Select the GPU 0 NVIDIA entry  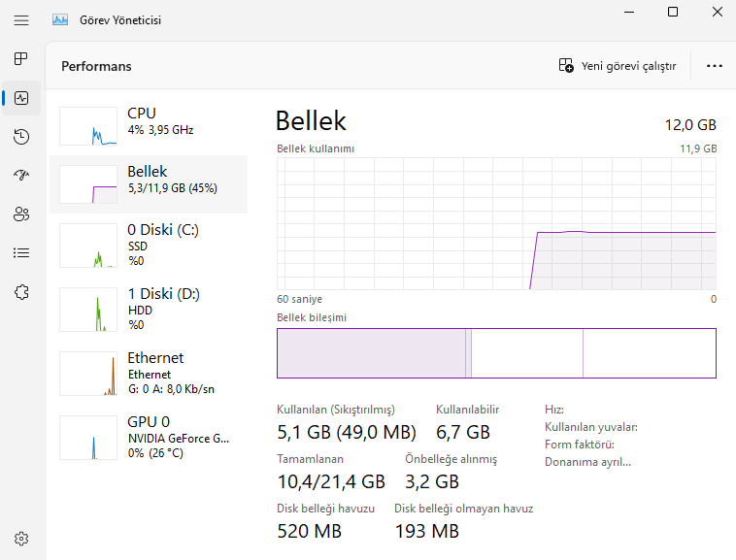point(149,435)
